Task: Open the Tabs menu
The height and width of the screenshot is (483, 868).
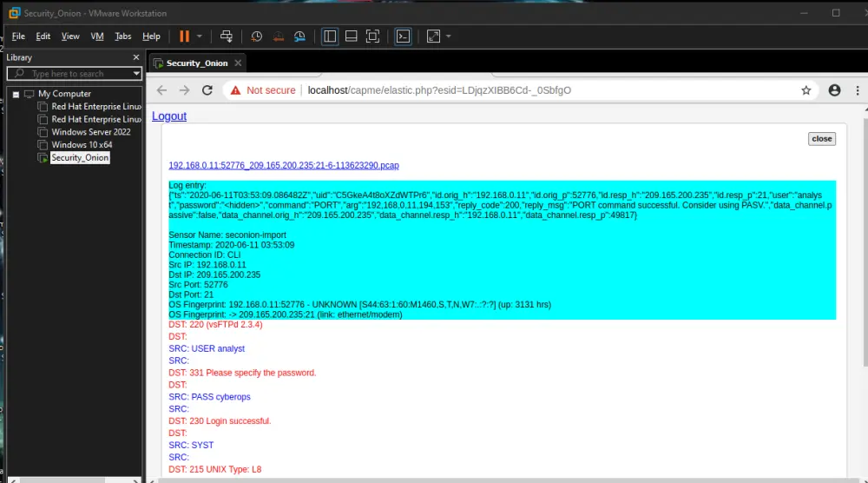Action: (x=123, y=36)
